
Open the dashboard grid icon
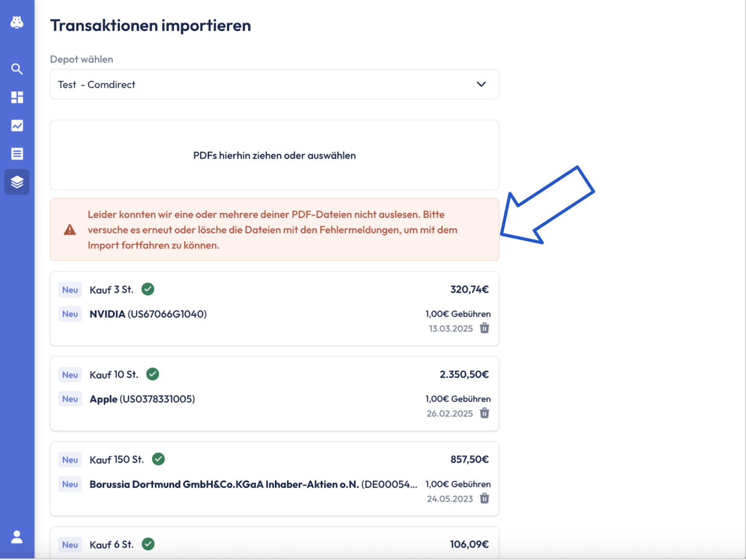pyautogui.click(x=17, y=97)
